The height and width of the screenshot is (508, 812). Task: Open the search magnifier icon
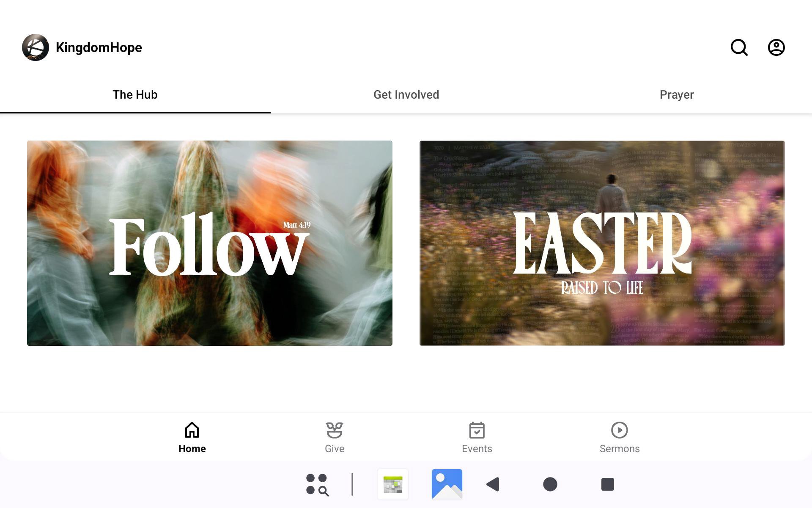coord(739,47)
